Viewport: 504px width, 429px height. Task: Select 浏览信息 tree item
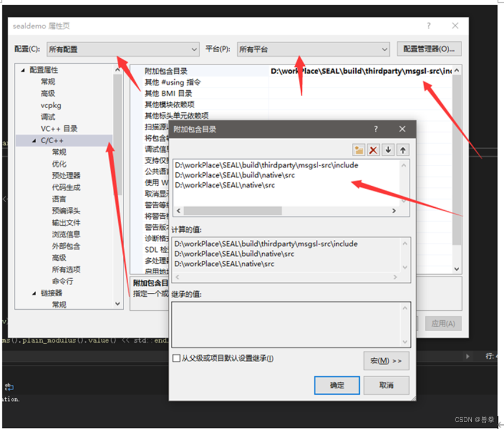[66, 235]
